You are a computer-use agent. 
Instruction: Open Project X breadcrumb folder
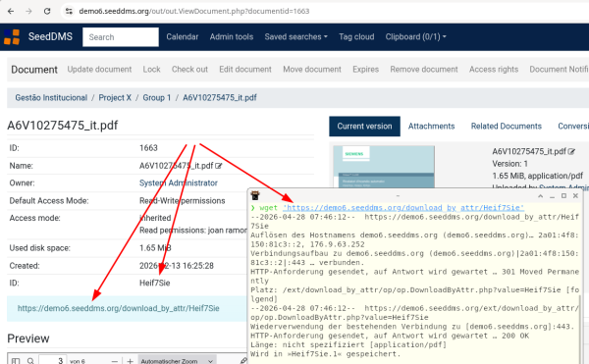coord(115,98)
